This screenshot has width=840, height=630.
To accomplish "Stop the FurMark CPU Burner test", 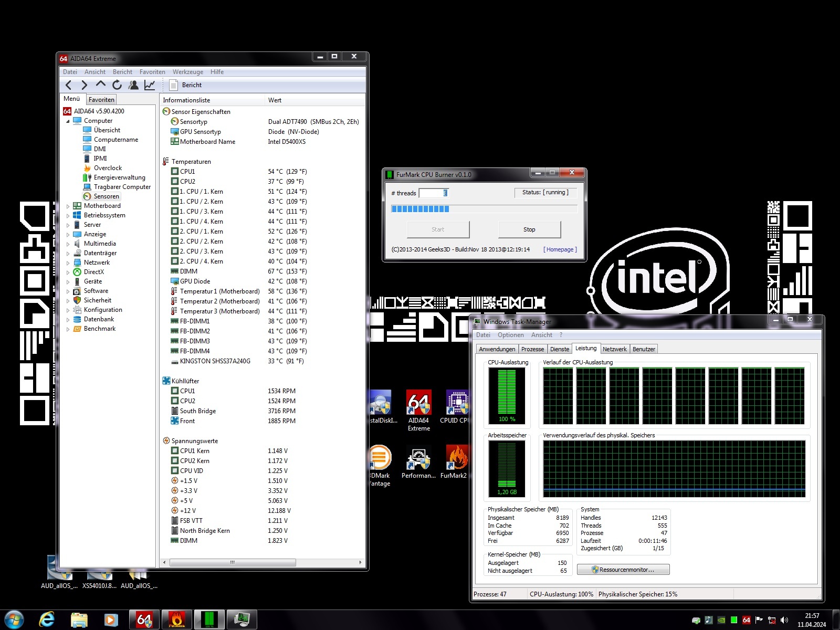I will pyautogui.click(x=529, y=229).
